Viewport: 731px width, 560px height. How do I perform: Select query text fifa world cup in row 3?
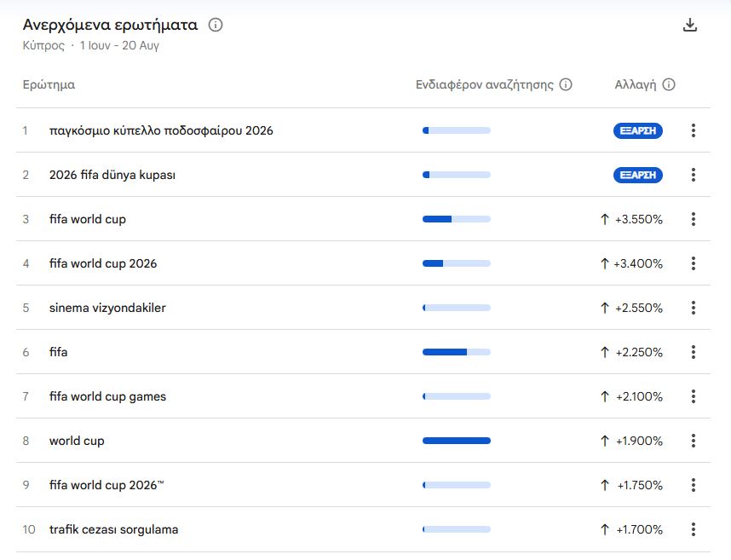click(88, 219)
